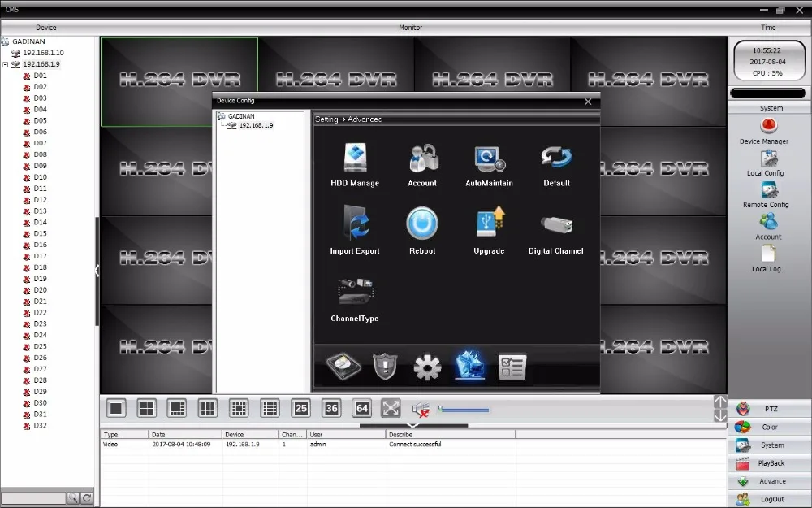Switch to 36-view layout

[331, 409]
